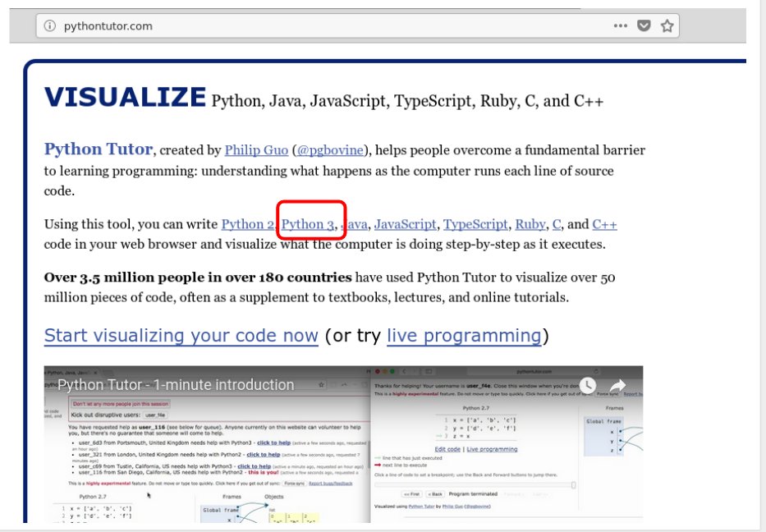Click the Share arrow icon on the video

[x=617, y=385]
